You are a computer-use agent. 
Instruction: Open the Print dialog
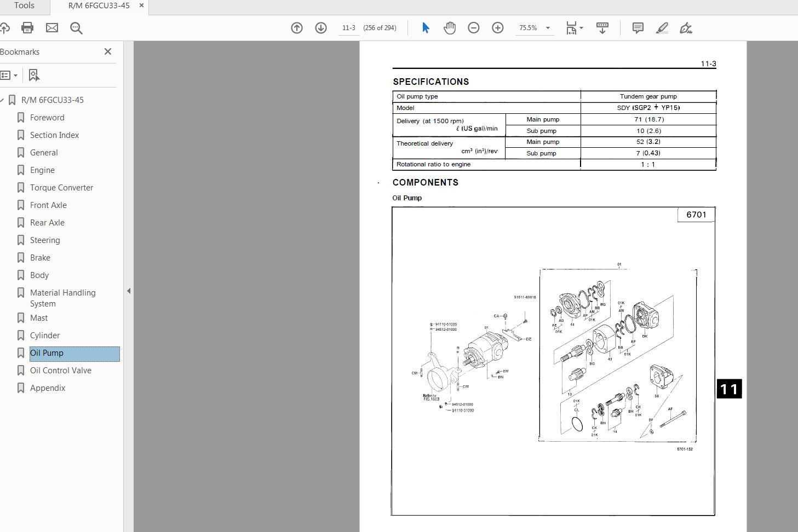click(27, 27)
